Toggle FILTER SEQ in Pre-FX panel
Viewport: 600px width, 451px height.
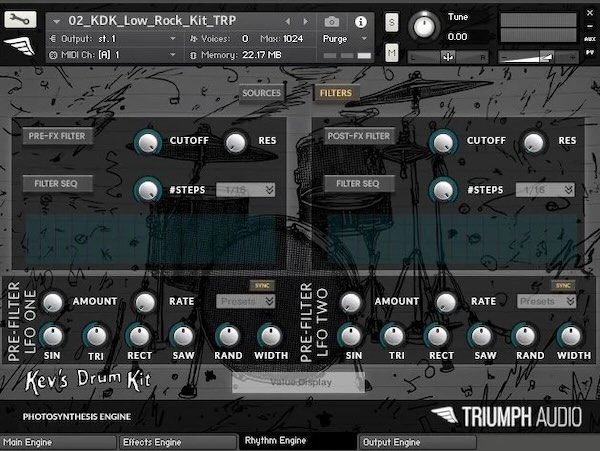57,184
